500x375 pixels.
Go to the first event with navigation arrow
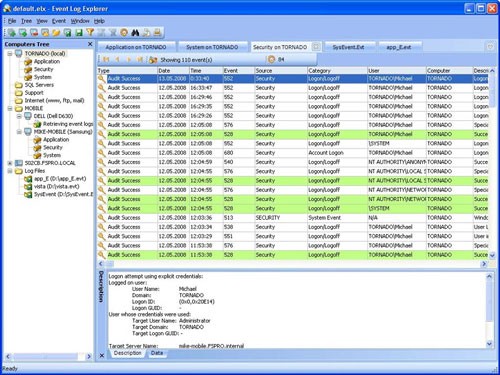point(106,60)
